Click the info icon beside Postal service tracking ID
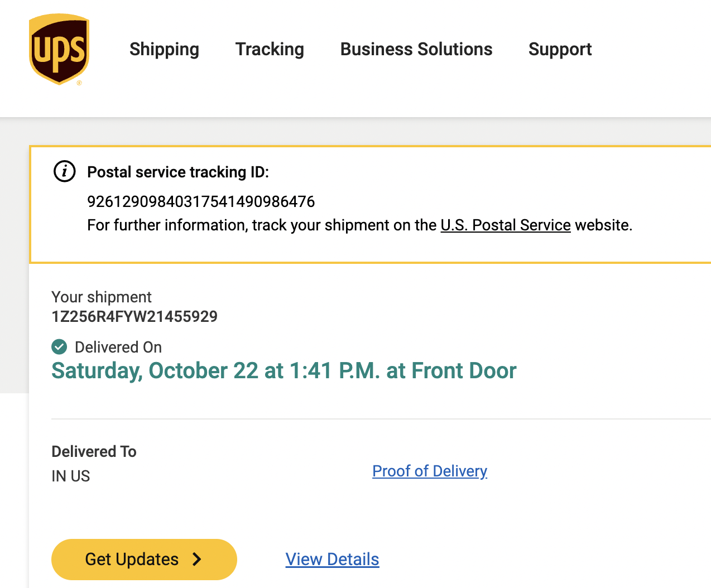The image size is (711, 588). click(65, 171)
